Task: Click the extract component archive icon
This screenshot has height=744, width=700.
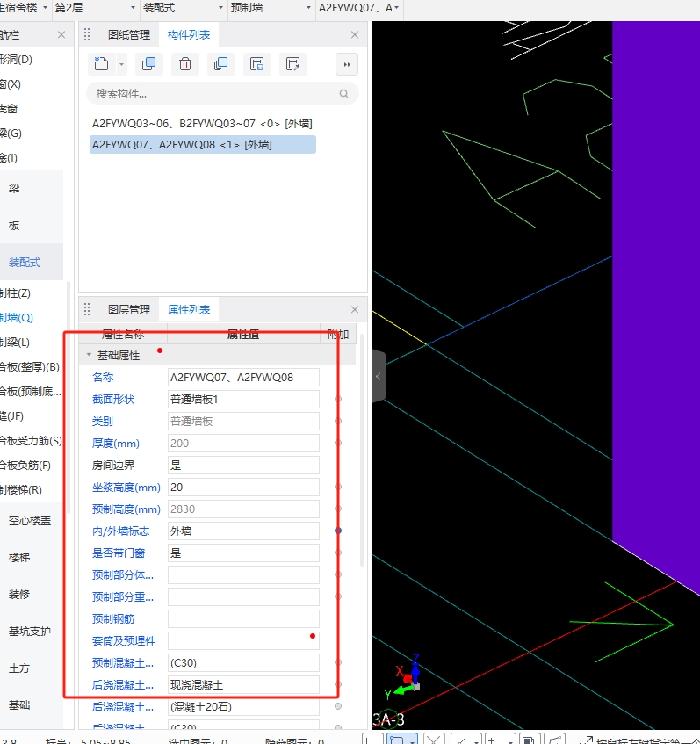Action: coord(293,64)
